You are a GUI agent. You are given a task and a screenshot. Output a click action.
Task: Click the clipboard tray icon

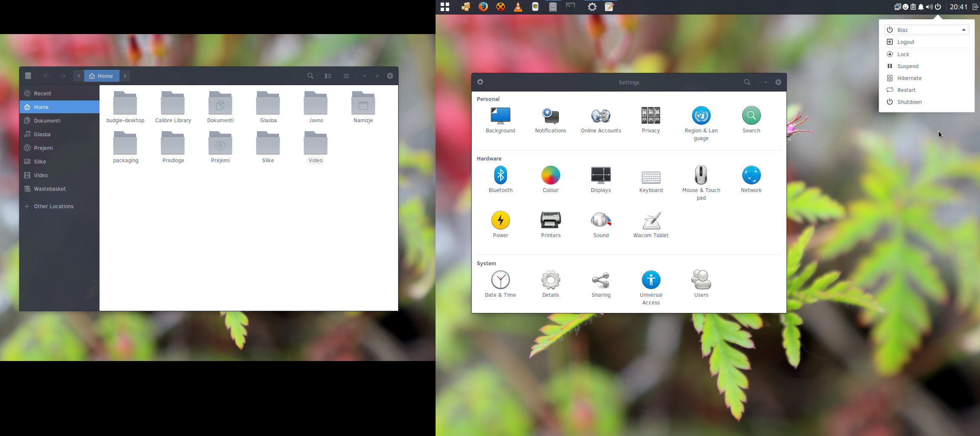[913, 7]
